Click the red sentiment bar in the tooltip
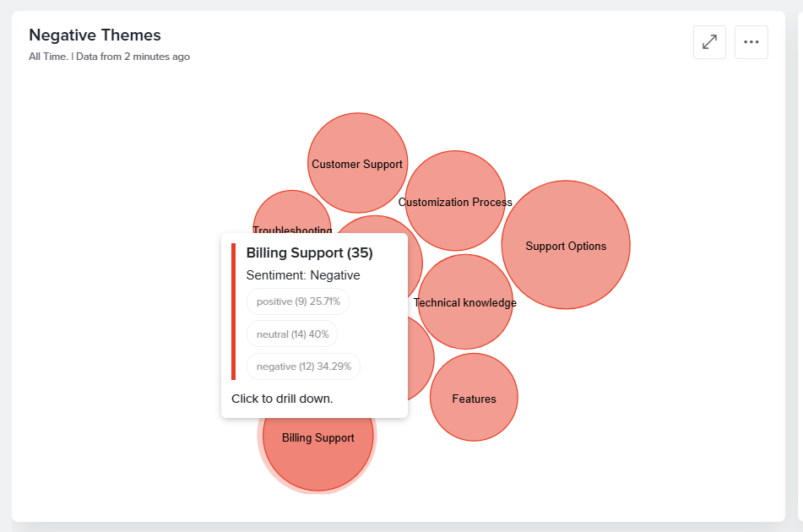 tap(234, 312)
